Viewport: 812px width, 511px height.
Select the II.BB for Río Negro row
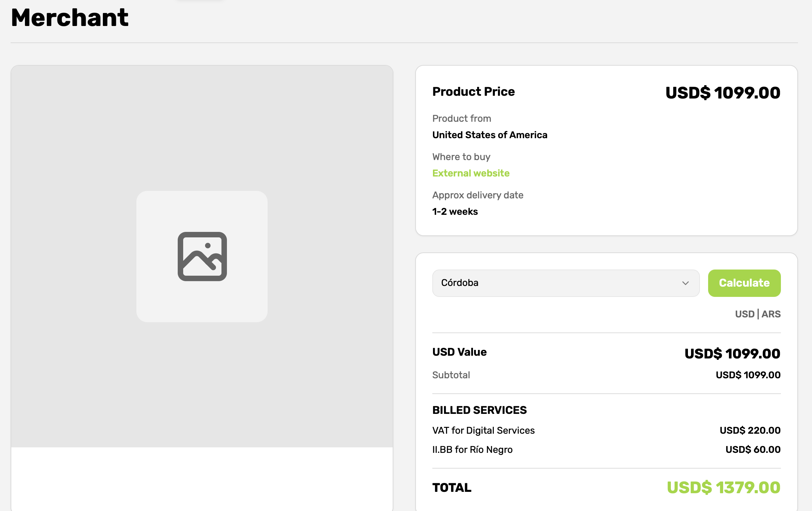click(472, 449)
